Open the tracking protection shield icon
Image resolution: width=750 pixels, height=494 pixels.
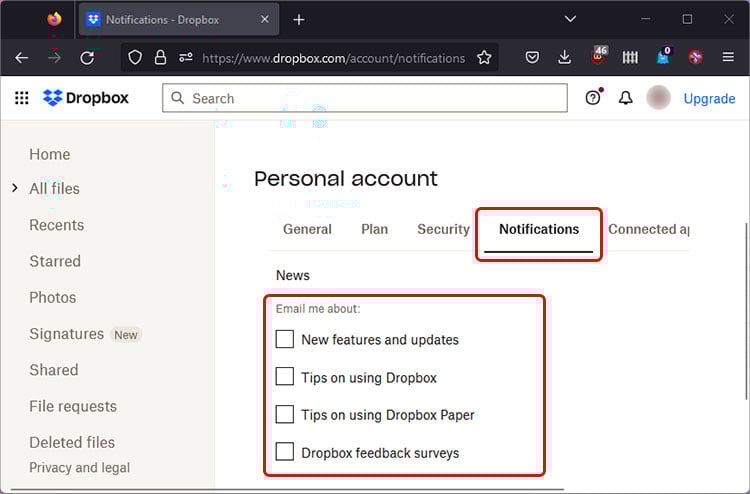135,58
